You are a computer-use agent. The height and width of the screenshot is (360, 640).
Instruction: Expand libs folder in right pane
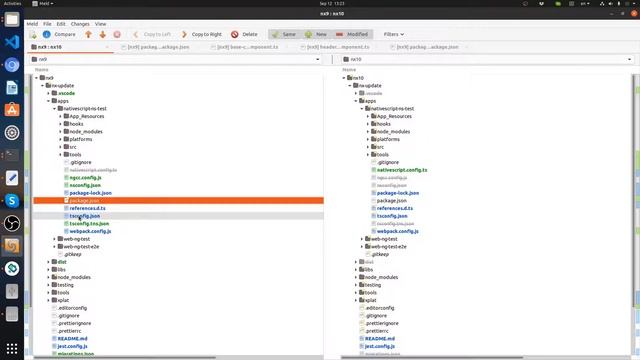coord(356,270)
